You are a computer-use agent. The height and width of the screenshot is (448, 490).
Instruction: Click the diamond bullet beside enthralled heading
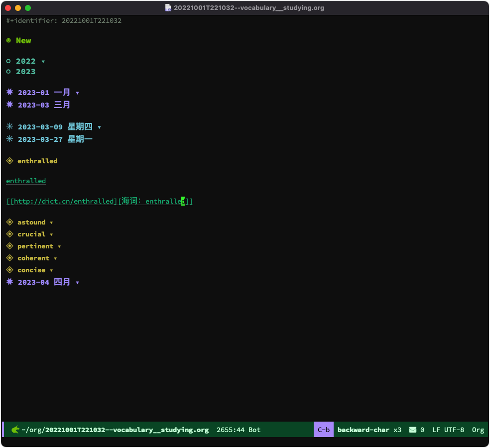pyautogui.click(x=9, y=161)
